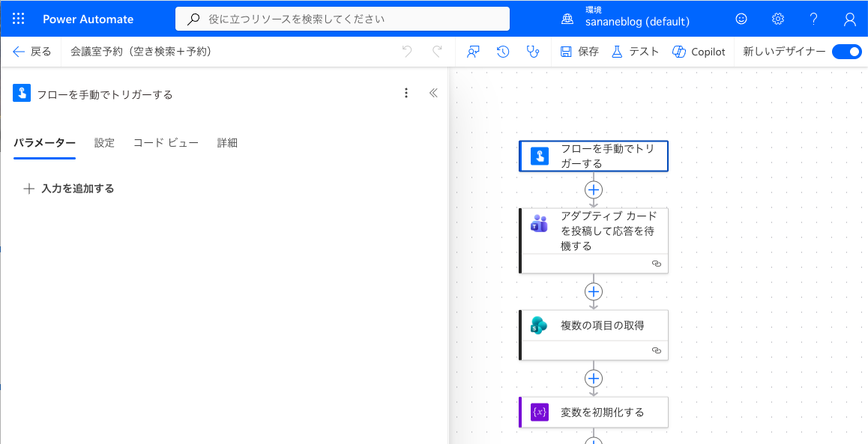Open the environment picker sananeblog (default)
This screenshot has width=868, height=444.
click(x=637, y=22)
